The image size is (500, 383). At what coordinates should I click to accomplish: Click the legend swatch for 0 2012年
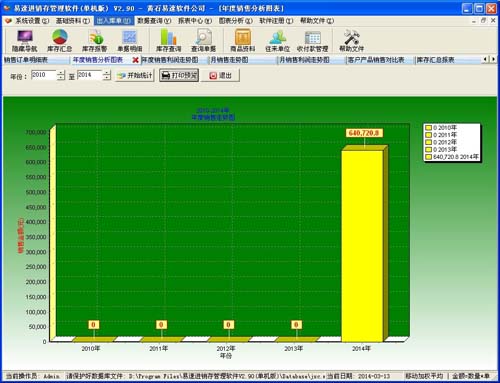point(429,142)
